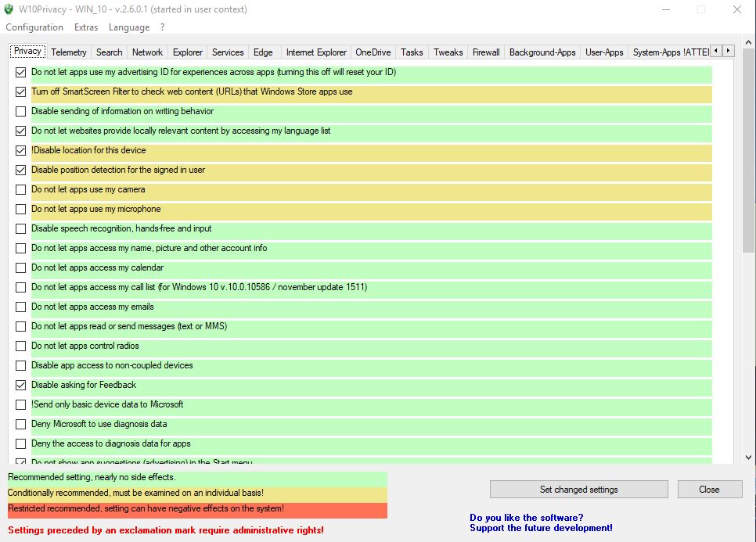This screenshot has height=542, width=756.
Task: Check Do not let apps use my camera
Action: [x=20, y=190]
